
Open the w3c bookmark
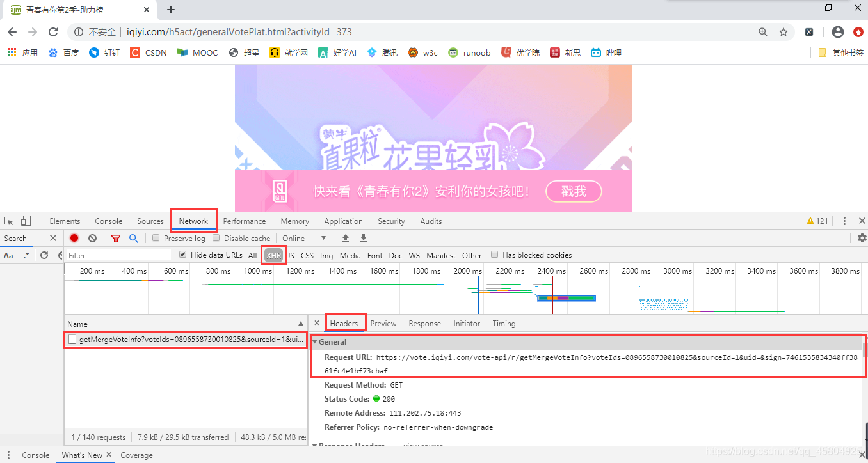423,52
